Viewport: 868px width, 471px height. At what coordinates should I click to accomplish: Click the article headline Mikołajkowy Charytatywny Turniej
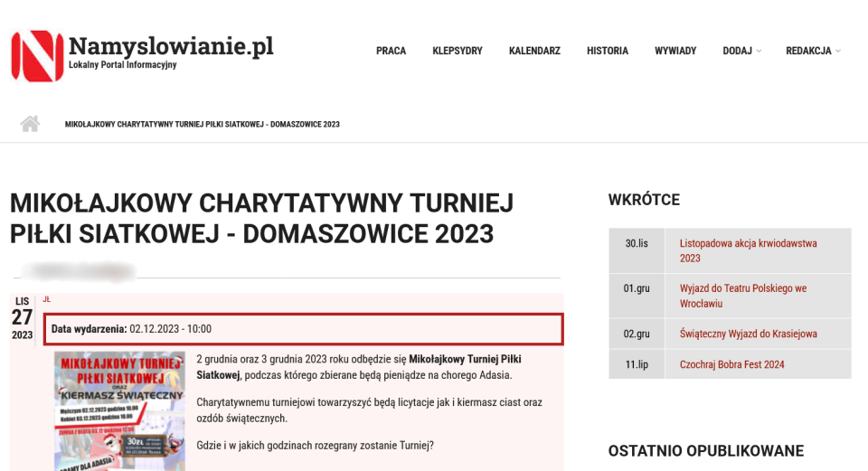point(261,218)
